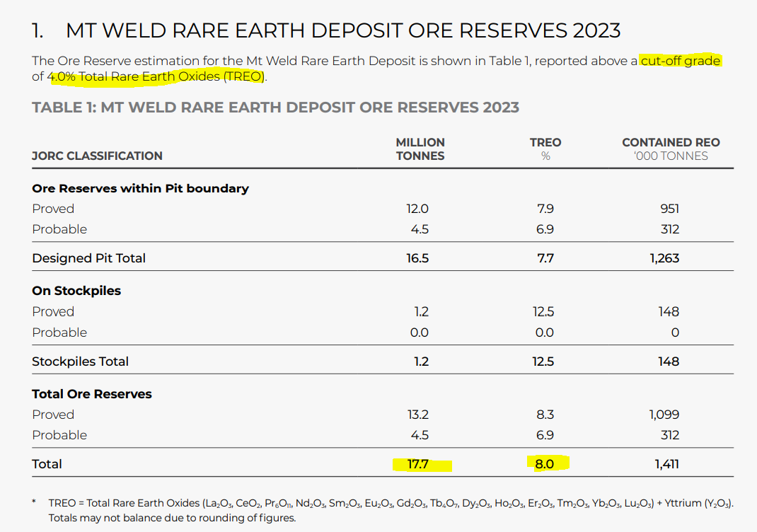Click the "Ore Reserves within Pit boundary" section heading

140,188
